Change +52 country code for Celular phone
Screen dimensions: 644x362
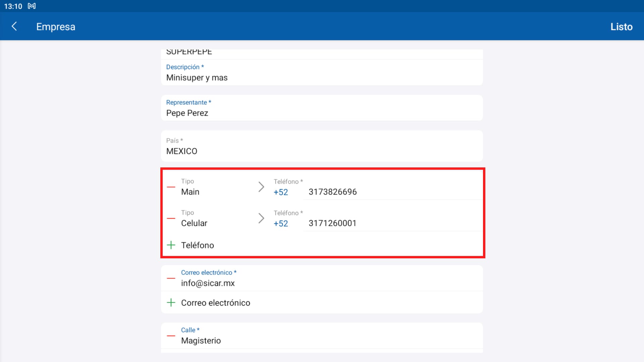[281, 223]
